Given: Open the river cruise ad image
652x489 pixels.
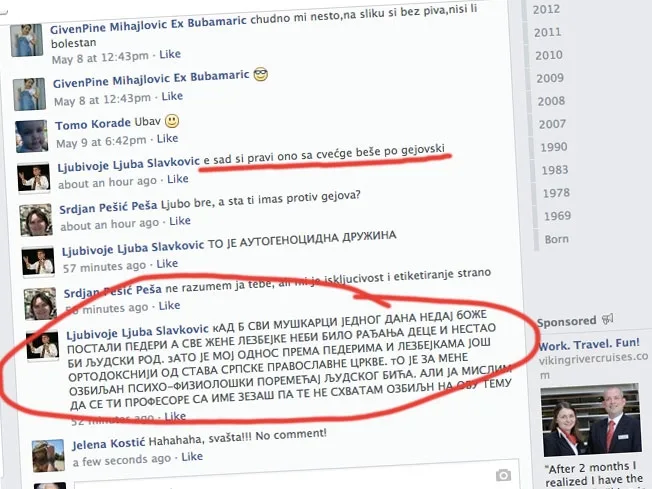Looking at the screenshot, I should pos(591,420).
